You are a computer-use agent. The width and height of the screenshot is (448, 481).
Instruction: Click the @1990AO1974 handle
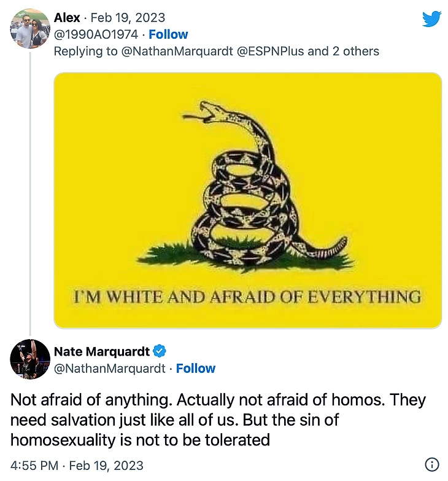click(x=96, y=34)
